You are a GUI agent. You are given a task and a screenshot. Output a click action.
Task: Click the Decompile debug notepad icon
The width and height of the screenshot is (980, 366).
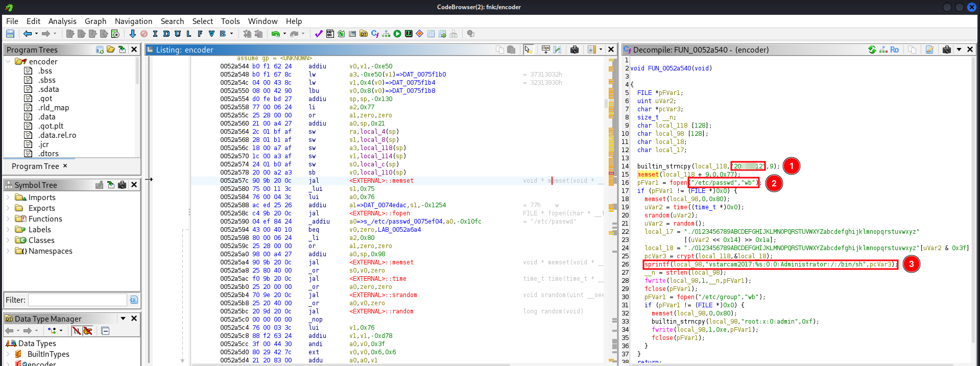[929, 50]
